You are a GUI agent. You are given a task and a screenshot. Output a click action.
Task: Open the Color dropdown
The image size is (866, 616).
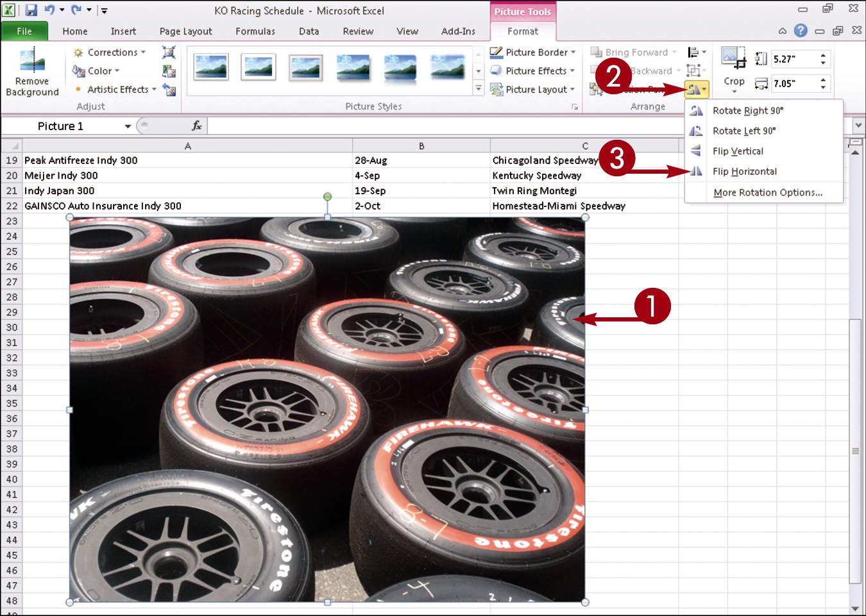pos(96,71)
